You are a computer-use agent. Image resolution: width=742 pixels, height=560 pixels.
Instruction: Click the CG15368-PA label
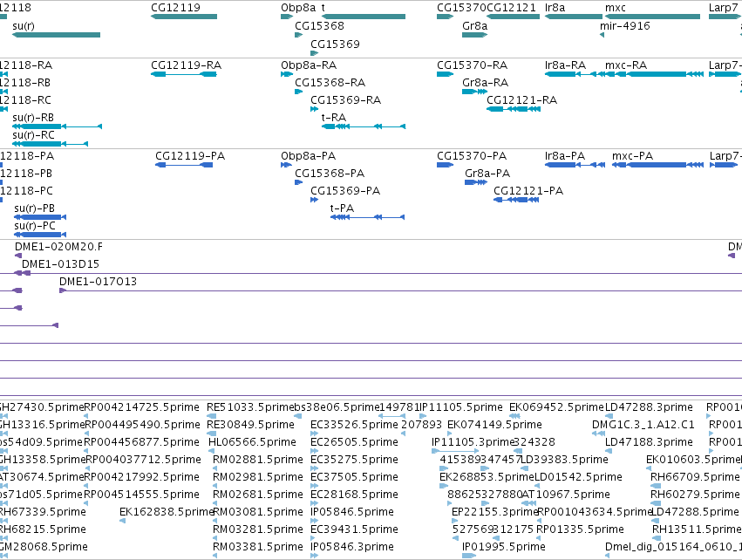coord(330,174)
